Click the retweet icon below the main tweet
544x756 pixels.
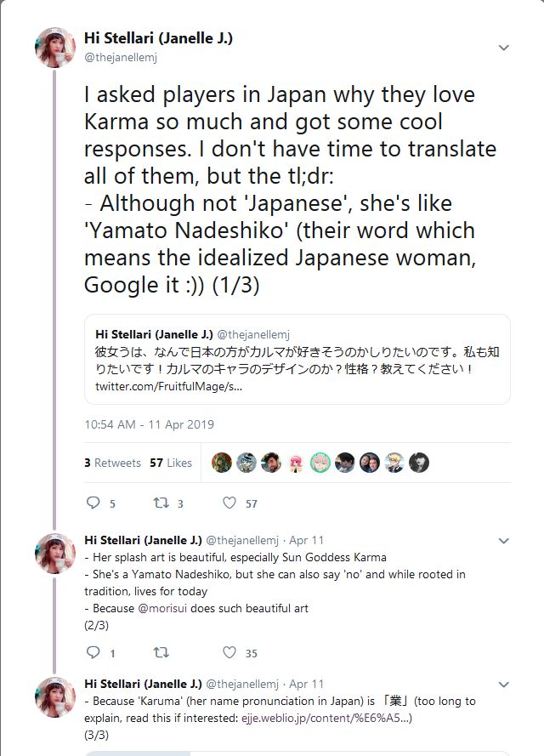tap(161, 503)
